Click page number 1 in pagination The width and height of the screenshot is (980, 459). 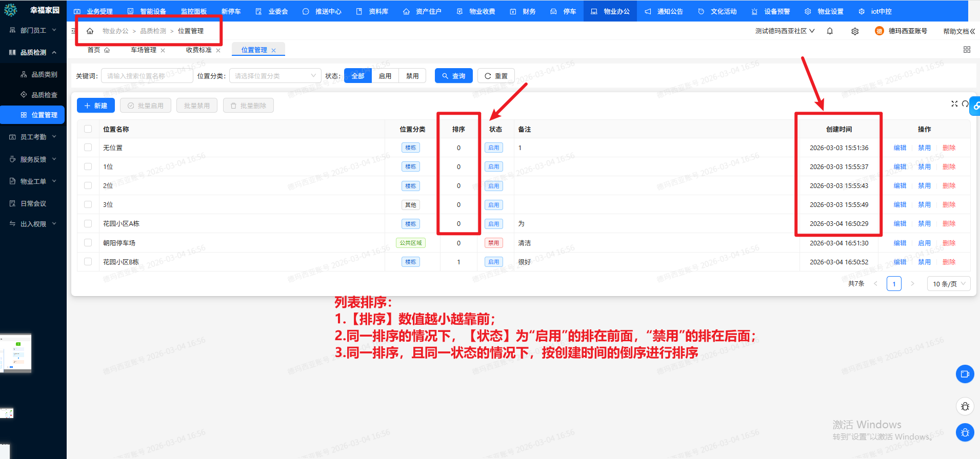pyautogui.click(x=894, y=284)
